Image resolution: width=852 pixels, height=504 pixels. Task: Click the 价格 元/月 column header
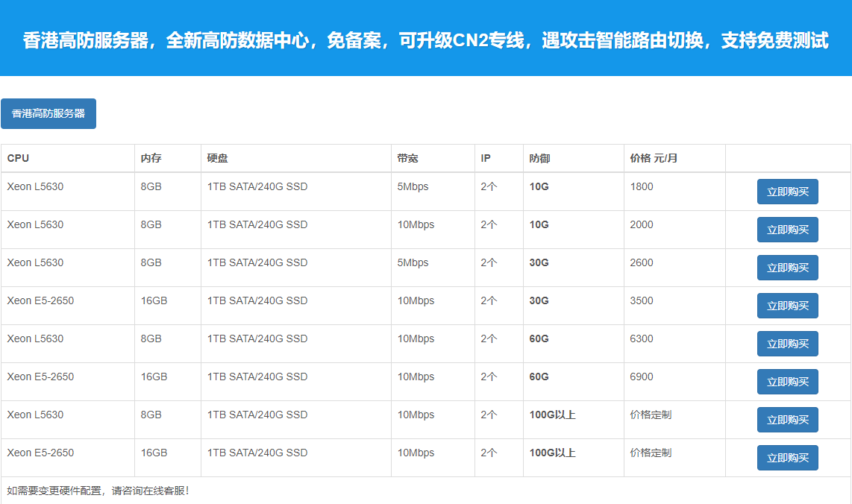(x=654, y=158)
